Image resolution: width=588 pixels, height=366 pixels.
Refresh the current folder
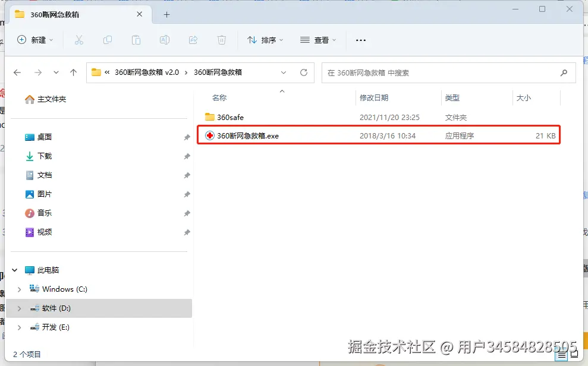[x=304, y=72]
